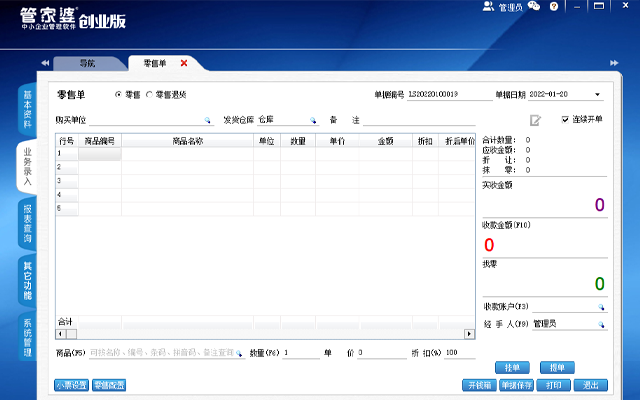Toggle the 连续开单 checkbox
This screenshot has height=400, width=640.
tap(564, 119)
